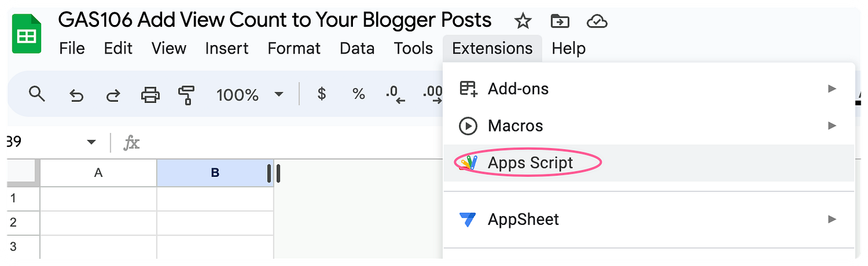Decrease decimal places
868x266 pixels.
point(395,95)
